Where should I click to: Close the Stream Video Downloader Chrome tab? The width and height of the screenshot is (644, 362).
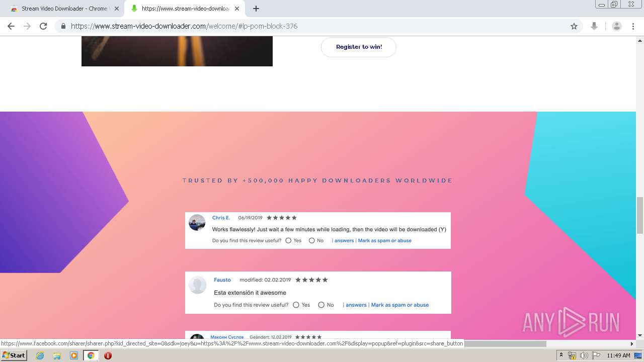tap(117, 9)
